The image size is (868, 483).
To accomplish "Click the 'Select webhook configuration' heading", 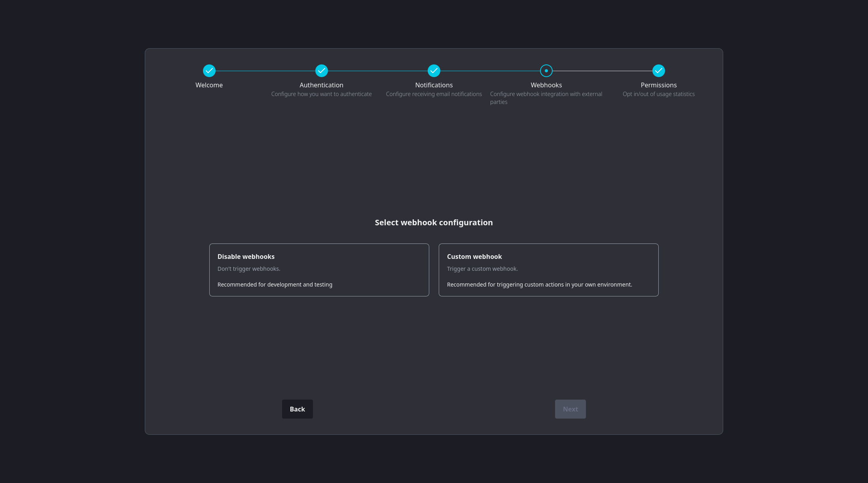I will pos(434,223).
